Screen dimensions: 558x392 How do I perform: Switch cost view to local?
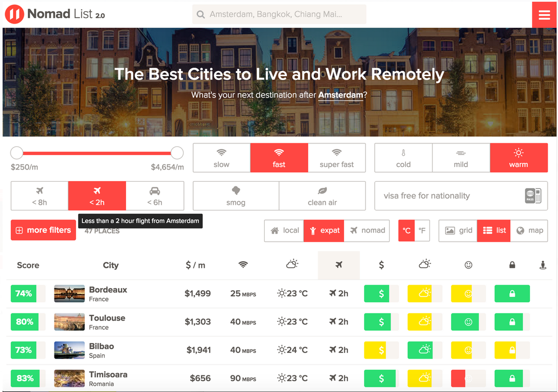pyautogui.click(x=284, y=230)
